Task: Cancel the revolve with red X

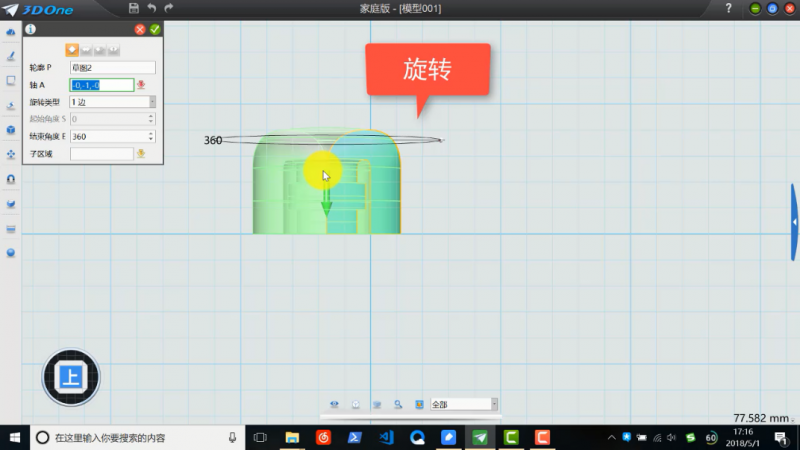Action: pyautogui.click(x=140, y=30)
